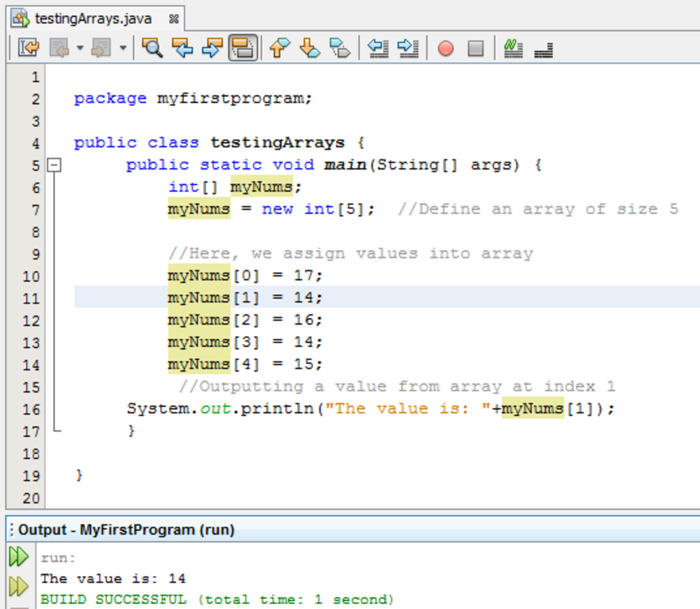Re-run the program from Output panel
The image size is (700, 609).
coord(18,556)
